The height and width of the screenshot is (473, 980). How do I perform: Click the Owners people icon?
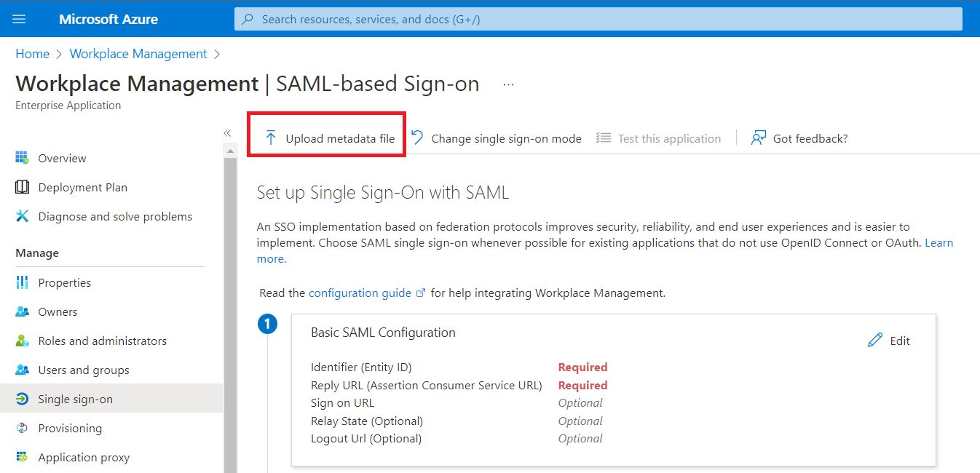tap(22, 311)
